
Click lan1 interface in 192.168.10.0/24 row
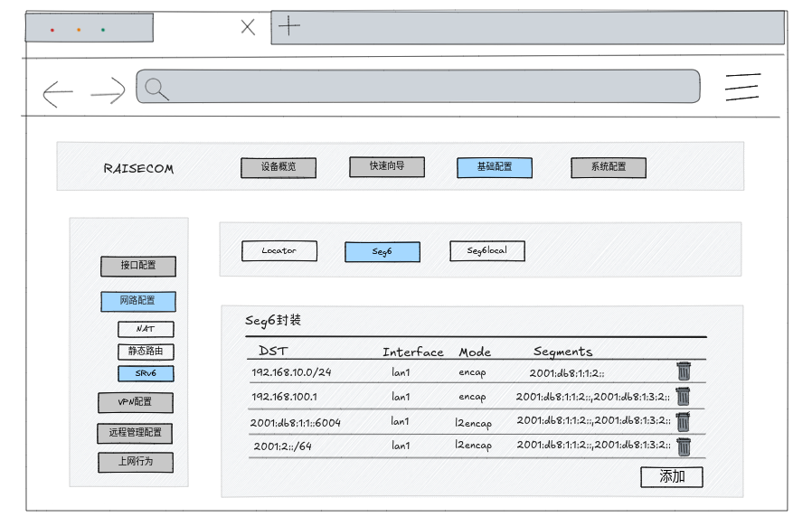tap(401, 371)
